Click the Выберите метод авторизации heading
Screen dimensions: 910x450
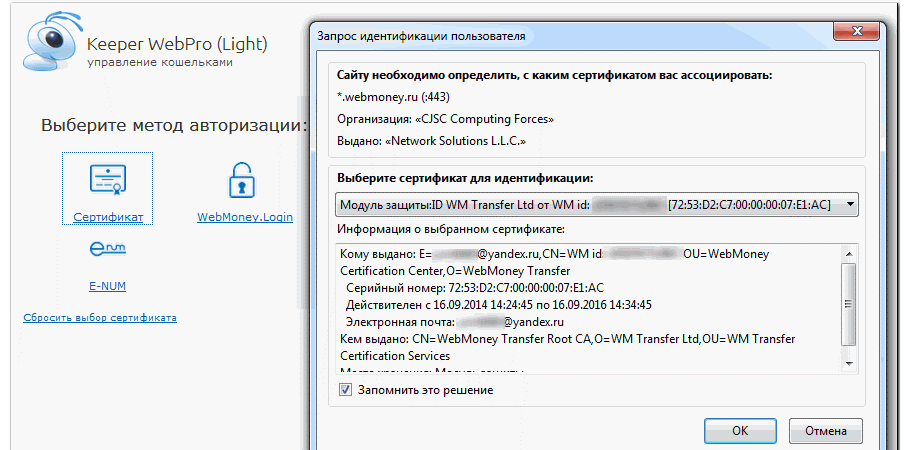174,126
